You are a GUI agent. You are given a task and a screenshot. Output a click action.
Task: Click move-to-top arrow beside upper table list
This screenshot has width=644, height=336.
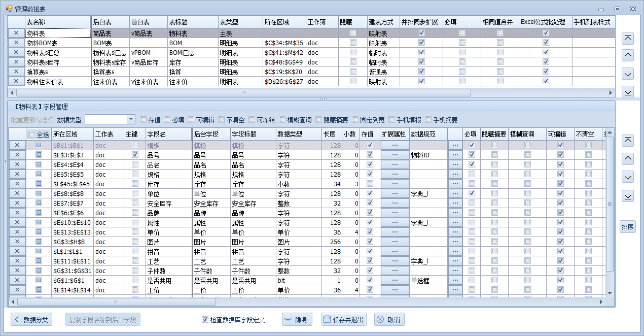tap(628, 39)
